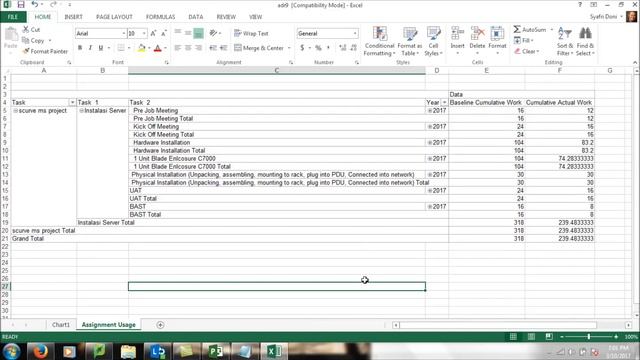Toggle Wrap Text
Screen dimensions: 640x360
251,33
